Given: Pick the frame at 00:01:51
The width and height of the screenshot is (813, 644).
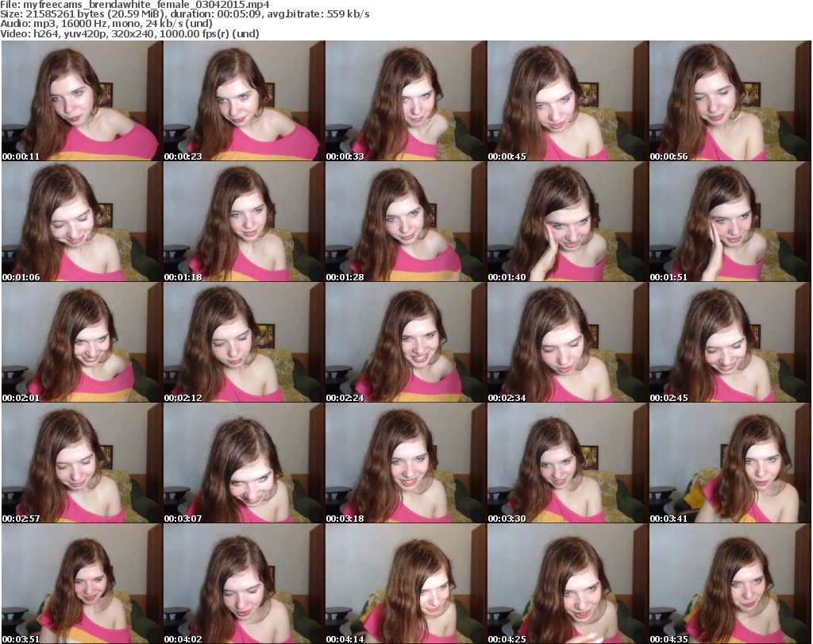Looking at the screenshot, I should tap(730, 222).
